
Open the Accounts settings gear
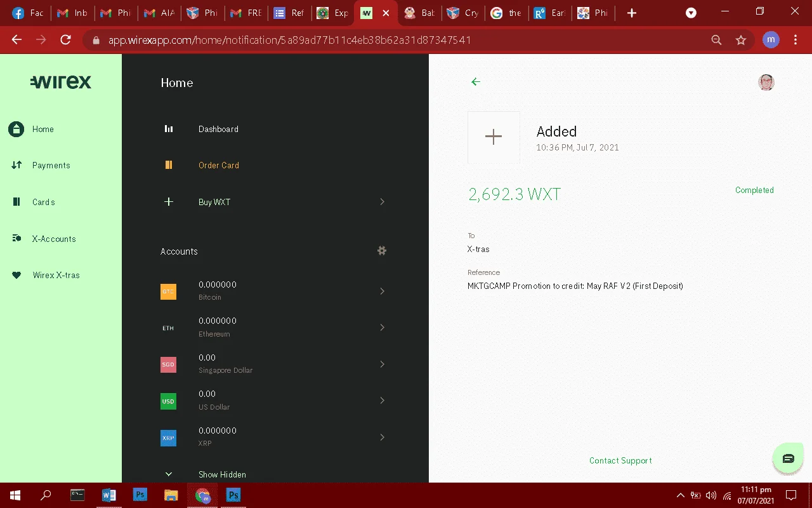(382, 251)
